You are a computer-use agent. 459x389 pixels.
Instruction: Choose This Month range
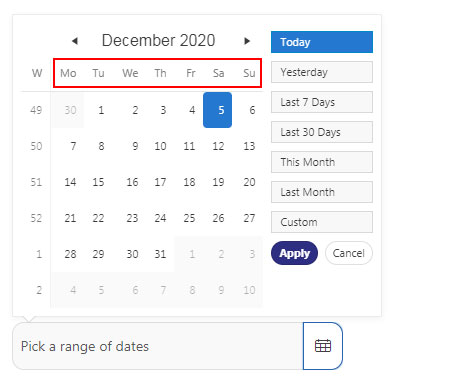(322, 162)
